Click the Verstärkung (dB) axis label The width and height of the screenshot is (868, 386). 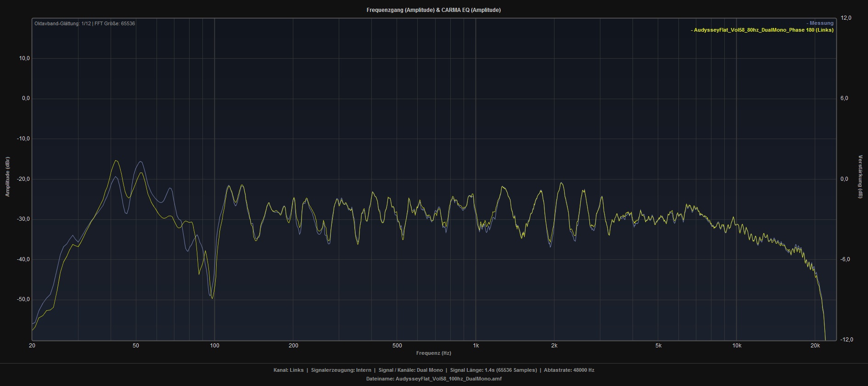click(860, 177)
